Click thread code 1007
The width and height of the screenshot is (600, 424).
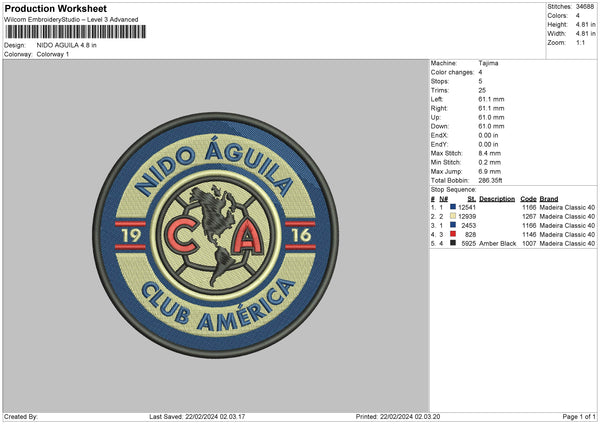(x=529, y=244)
